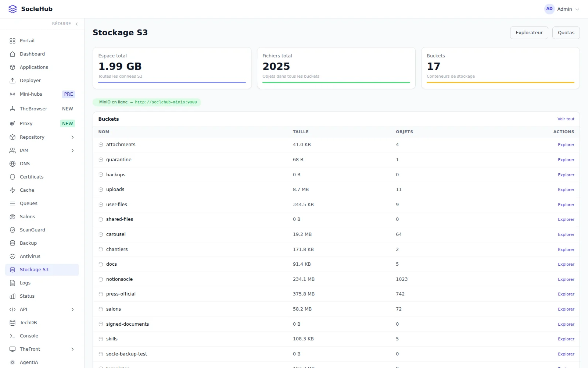588x368 pixels.
Task: Click the Dashboard home icon
Action: coord(12,54)
